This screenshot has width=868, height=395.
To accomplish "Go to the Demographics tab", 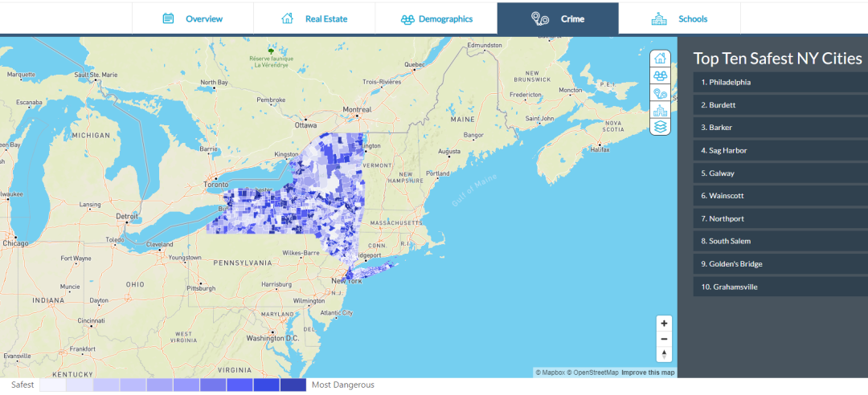I will pos(436,18).
